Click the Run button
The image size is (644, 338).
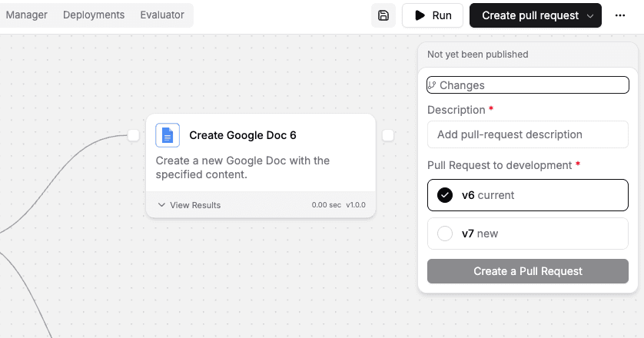tap(433, 15)
